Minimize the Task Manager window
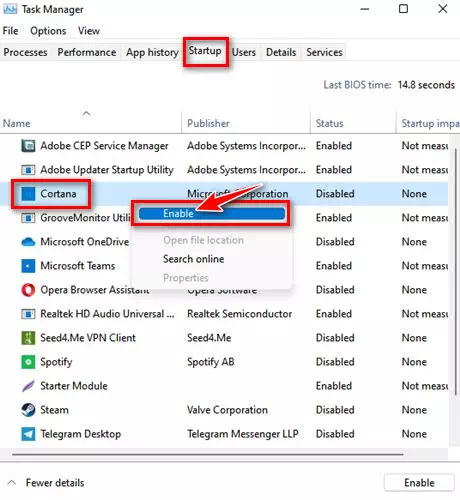Image resolution: width=460 pixels, height=500 pixels. coord(365,9)
